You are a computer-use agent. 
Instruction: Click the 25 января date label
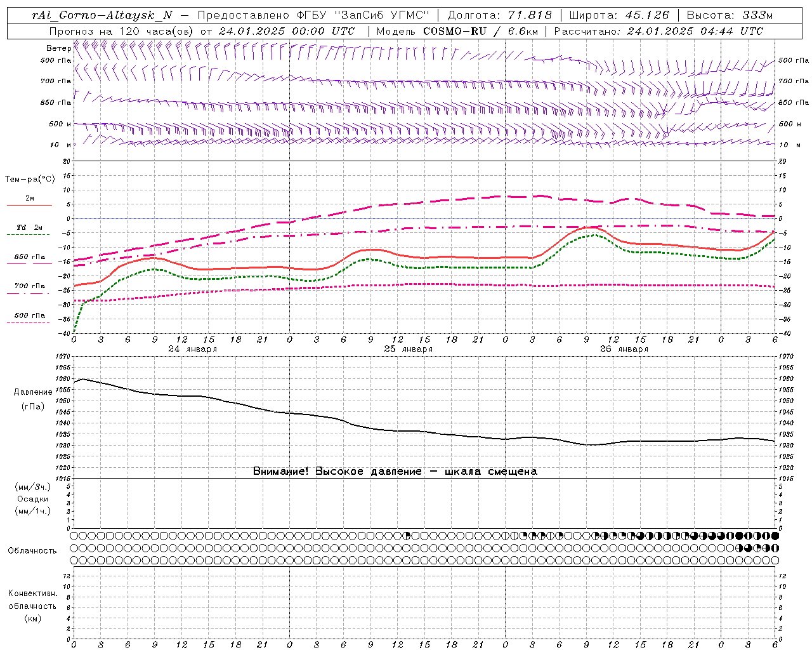tap(408, 349)
